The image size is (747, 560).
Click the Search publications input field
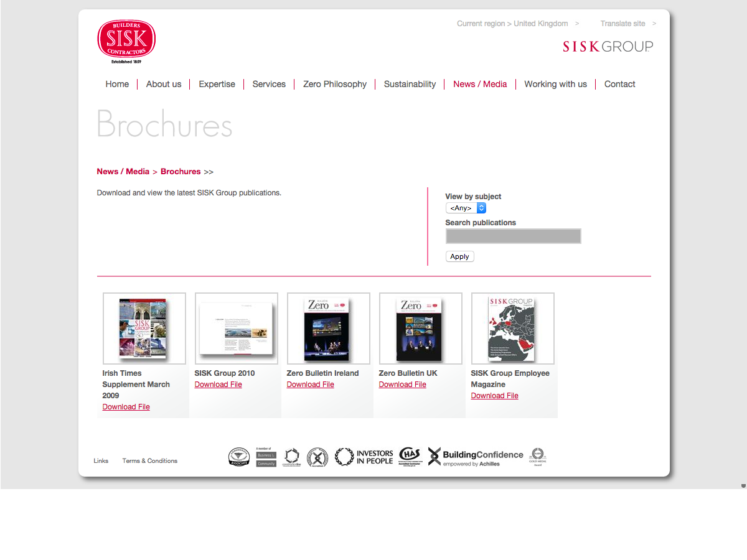coord(514,236)
